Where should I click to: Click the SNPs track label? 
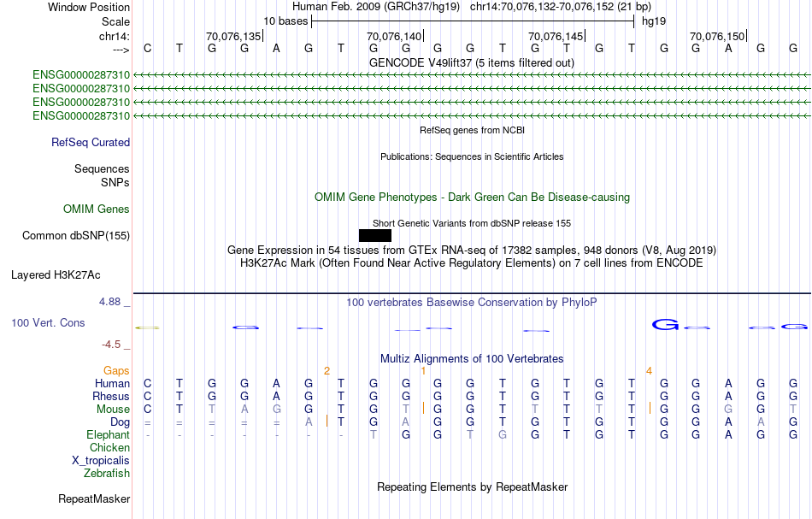[115, 182]
